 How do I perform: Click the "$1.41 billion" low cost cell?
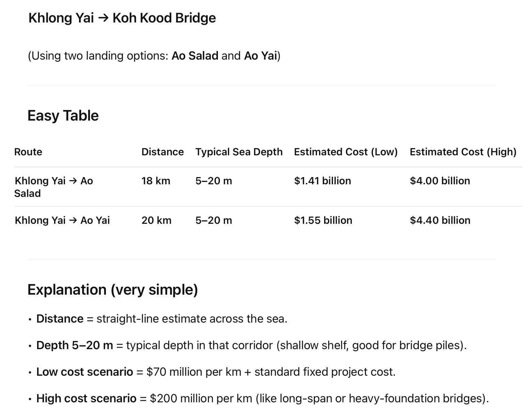click(322, 181)
